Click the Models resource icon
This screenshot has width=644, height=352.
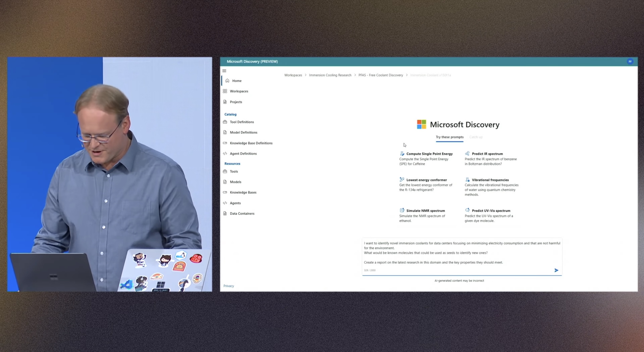(x=225, y=182)
